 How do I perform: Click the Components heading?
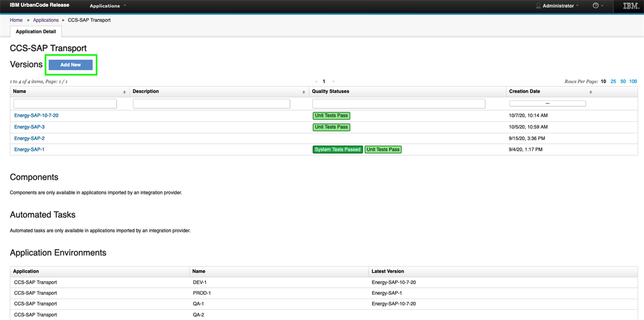click(x=34, y=177)
